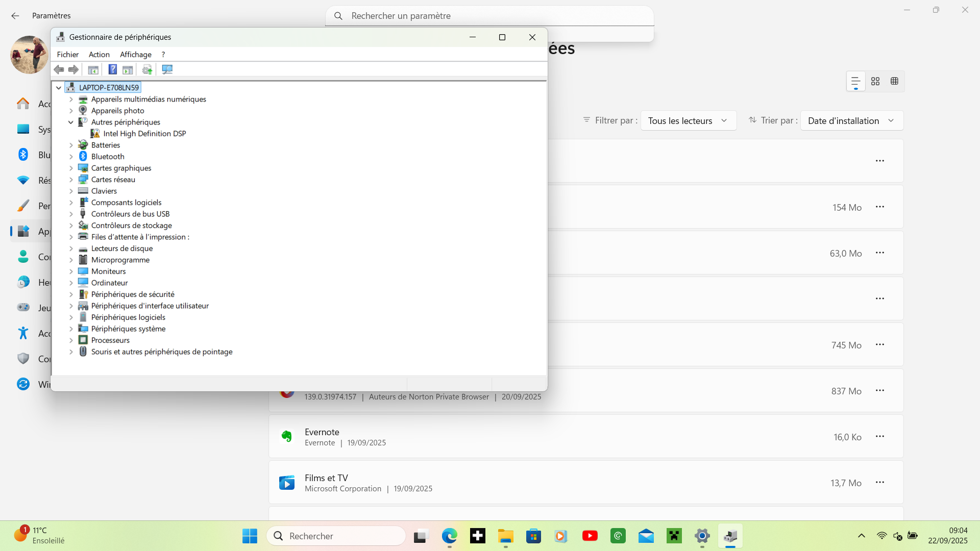Open the ? help menu
This screenshot has height=551, width=980.
click(163, 55)
